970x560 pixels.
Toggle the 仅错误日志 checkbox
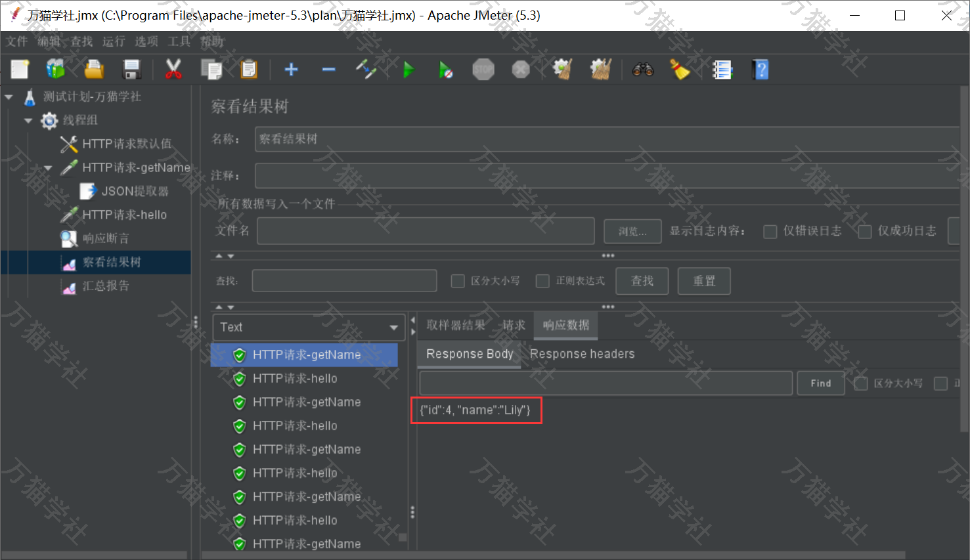click(x=770, y=231)
